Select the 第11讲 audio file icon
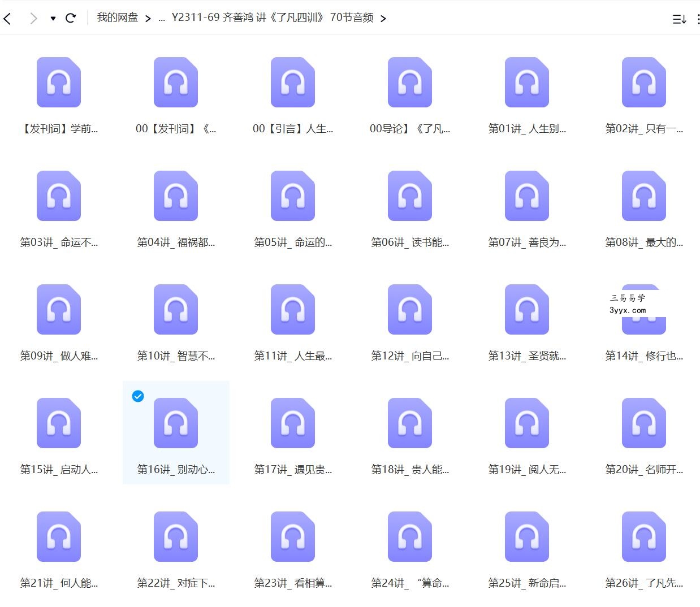The width and height of the screenshot is (700, 607). pyautogui.click(x=293, y=309)
